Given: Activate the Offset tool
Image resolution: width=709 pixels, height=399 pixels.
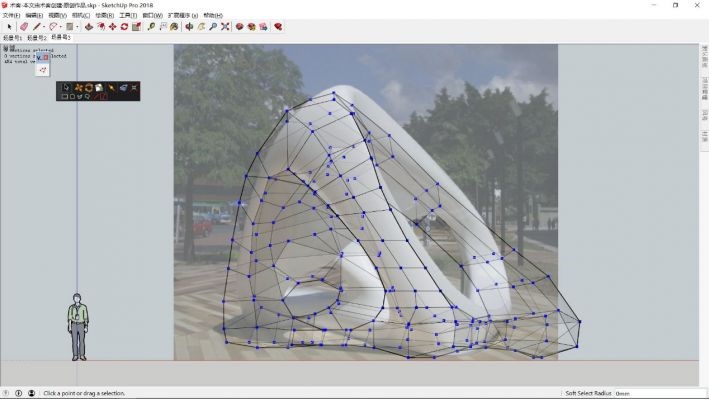Looking at the screenshot, I should coord(101,27).
